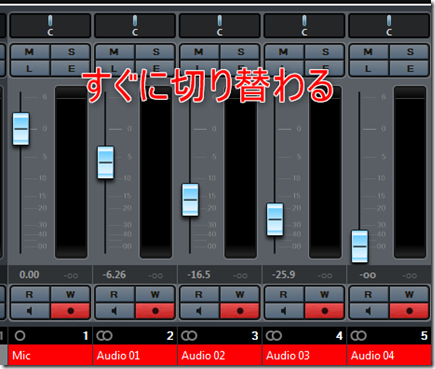Toggle record enable on Audio 01
435x369 pixels.
(155, 311)
